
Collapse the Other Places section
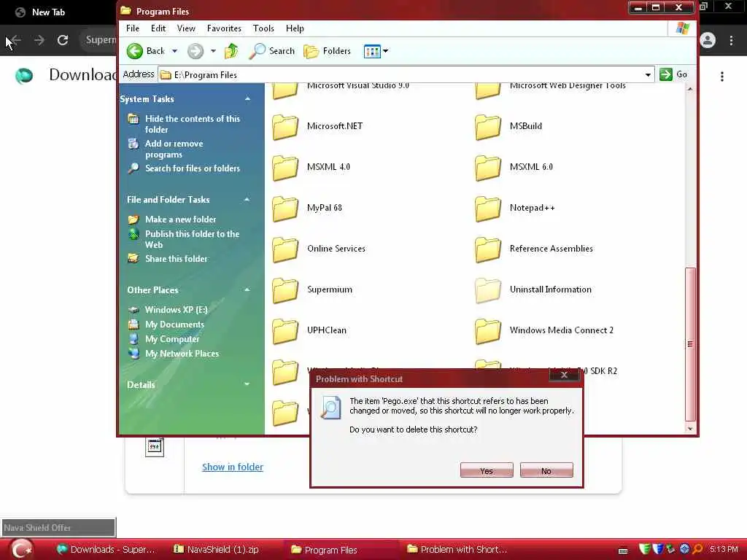coord(247,290)
